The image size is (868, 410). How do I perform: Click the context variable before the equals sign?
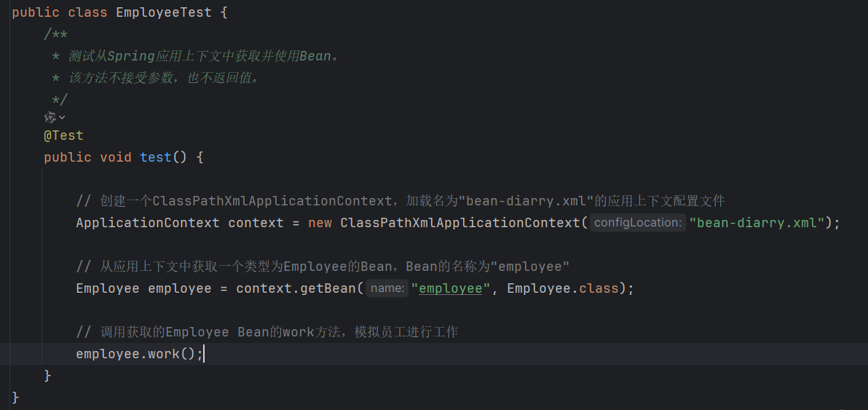pyautogui.click(x=256, y=223)
